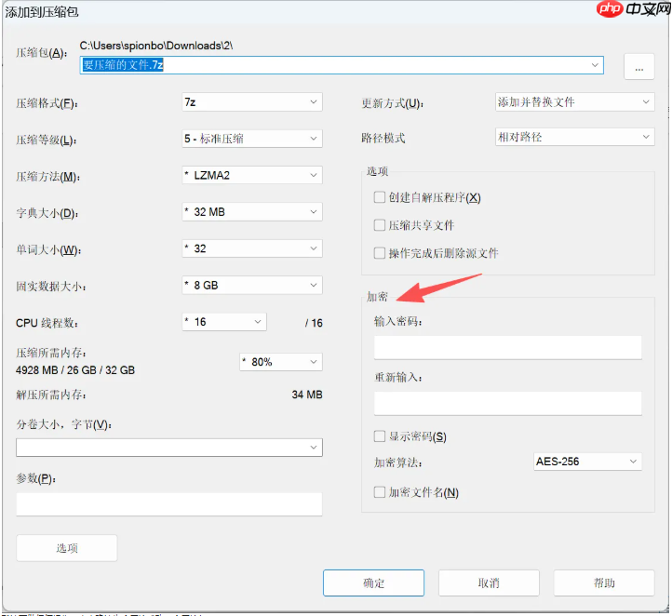The image size is (672, 616).
Task: Click the path text C:\Users\spionbo\Downloads\2\
Action: 156,46
